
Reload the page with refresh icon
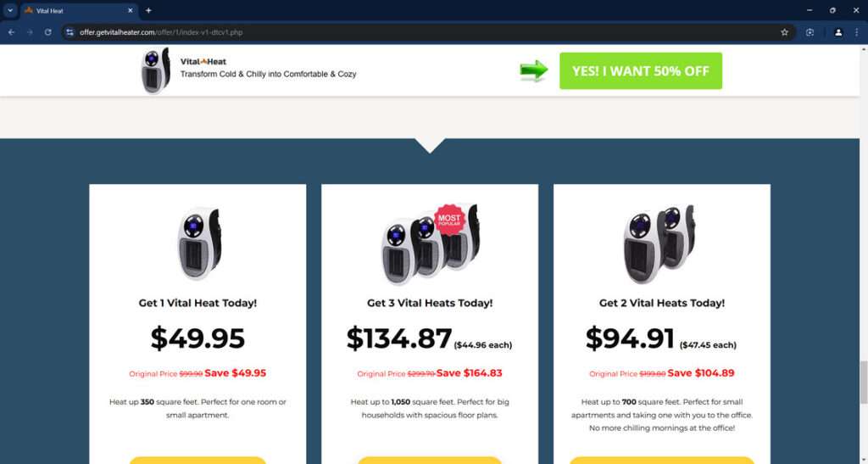click(x=48, y=32)
